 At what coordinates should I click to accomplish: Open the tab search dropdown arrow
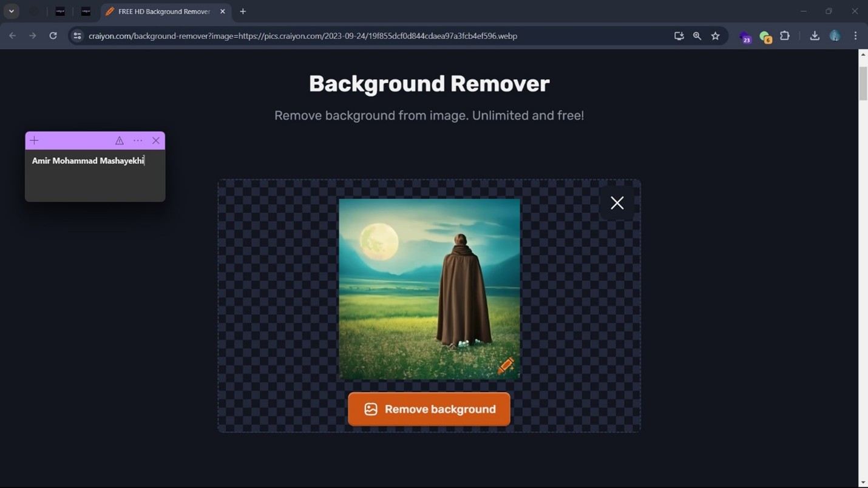12,12
